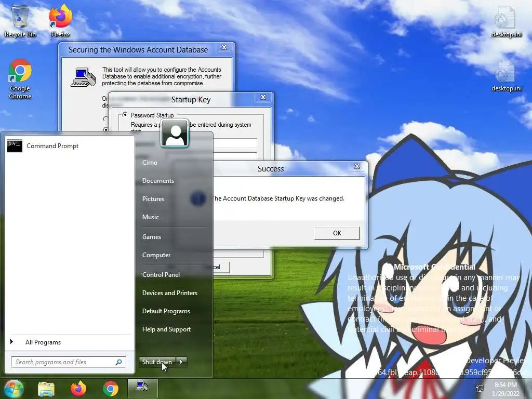Open Pictures from the Start menu
This screenshot has height=399, width=532.
point(153,199)
